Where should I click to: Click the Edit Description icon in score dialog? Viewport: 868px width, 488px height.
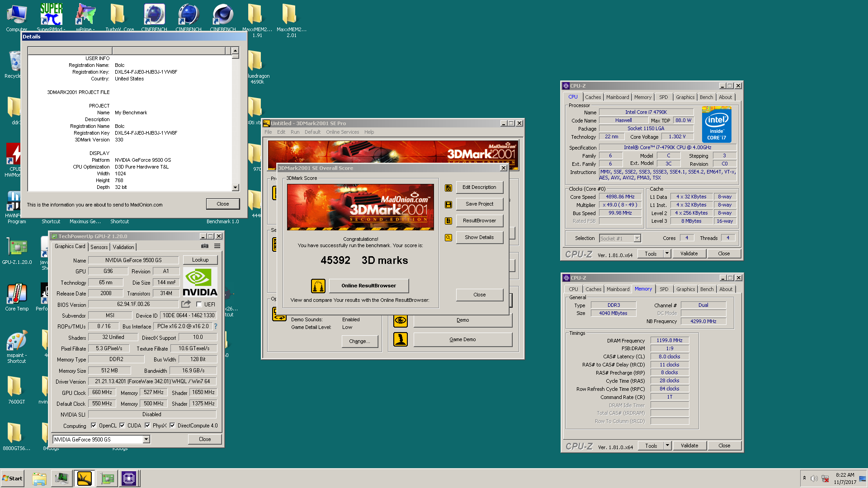click(448, 188)
